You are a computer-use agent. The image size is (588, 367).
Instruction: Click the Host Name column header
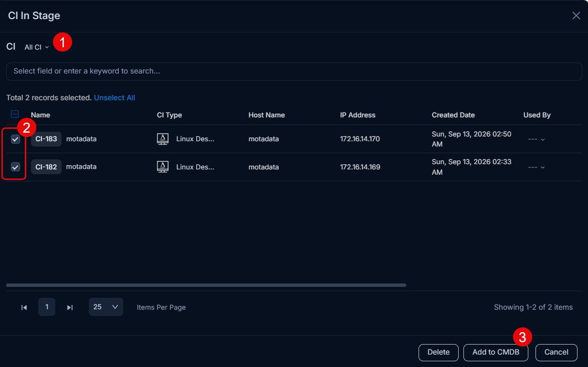pos(267,115)
